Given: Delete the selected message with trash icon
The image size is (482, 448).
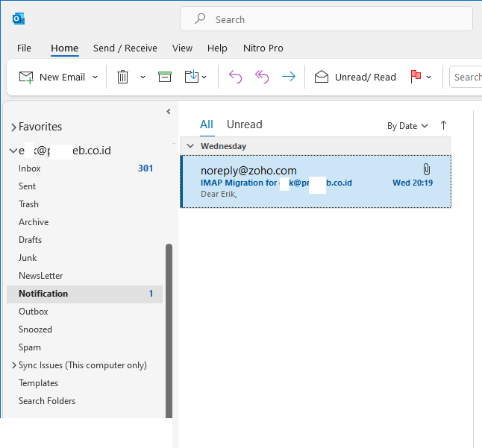Looking at the screenshot, I should pyautogui.click(x=122, y=77).
